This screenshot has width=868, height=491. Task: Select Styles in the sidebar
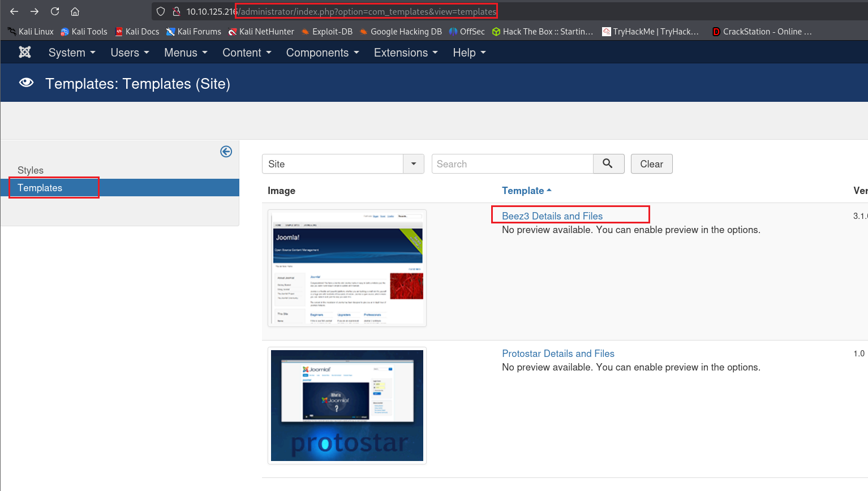pos(31,170)
